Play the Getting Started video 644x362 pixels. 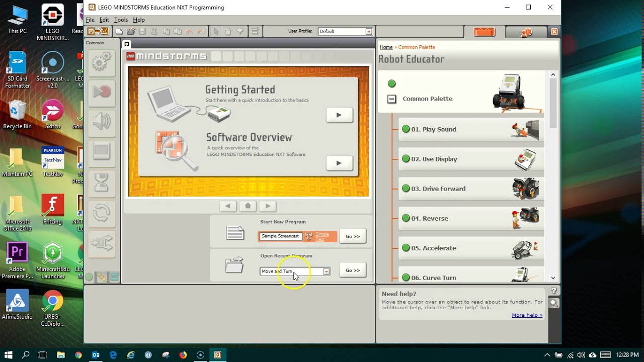tap(339, 115)
